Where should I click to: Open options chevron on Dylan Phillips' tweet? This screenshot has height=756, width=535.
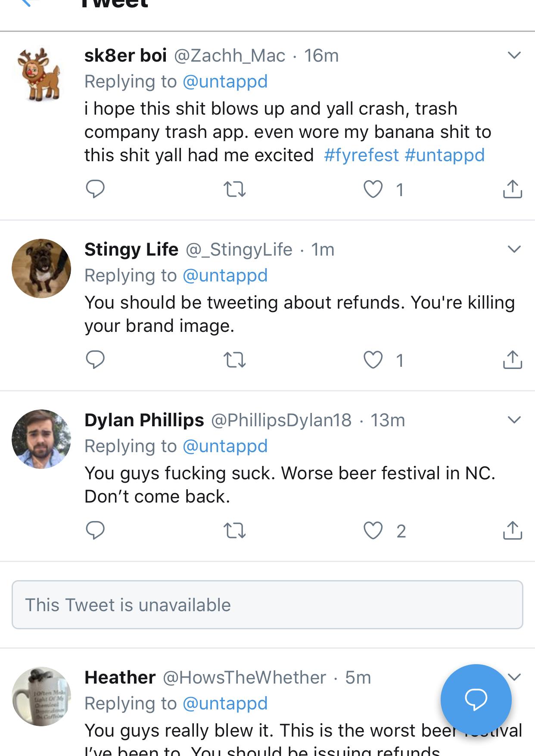(514, 419)
